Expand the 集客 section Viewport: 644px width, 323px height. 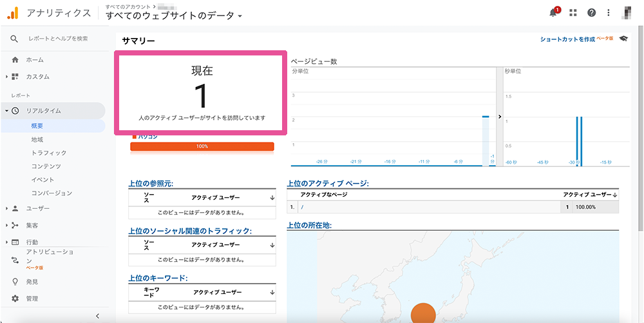point(6,225)
